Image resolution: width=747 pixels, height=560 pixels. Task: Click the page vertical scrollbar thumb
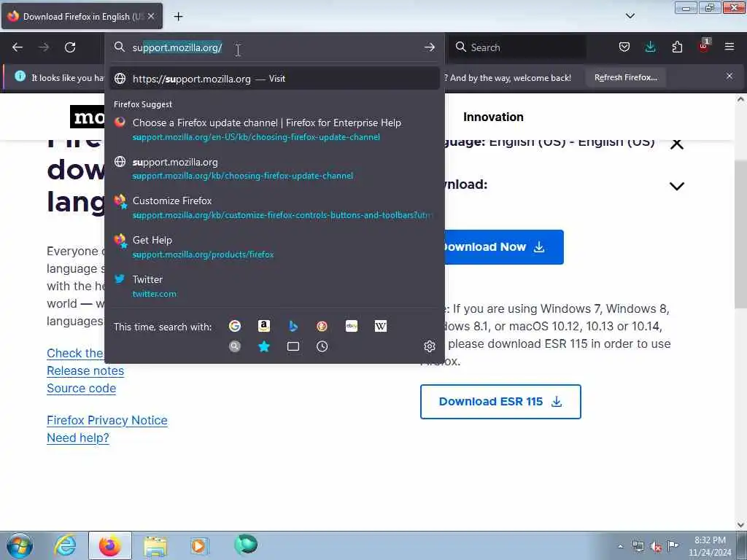(x=740, y=234)
